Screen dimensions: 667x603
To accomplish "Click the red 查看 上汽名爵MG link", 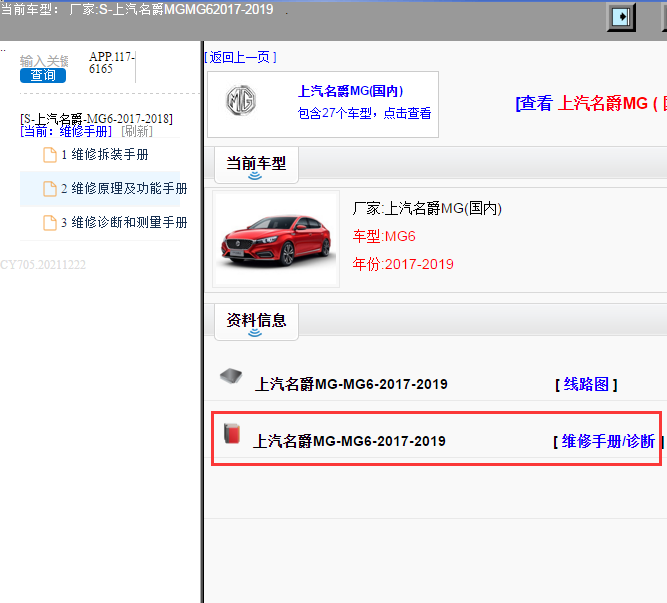I will 591,103.
